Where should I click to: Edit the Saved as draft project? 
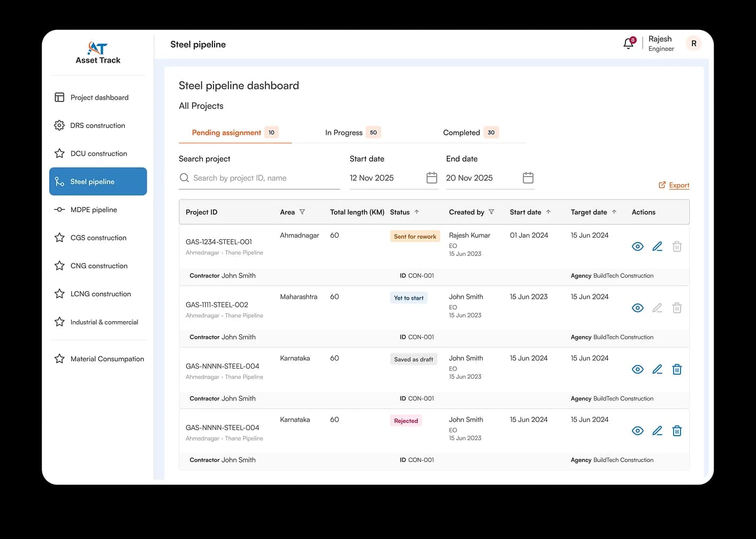click(658, 369)
